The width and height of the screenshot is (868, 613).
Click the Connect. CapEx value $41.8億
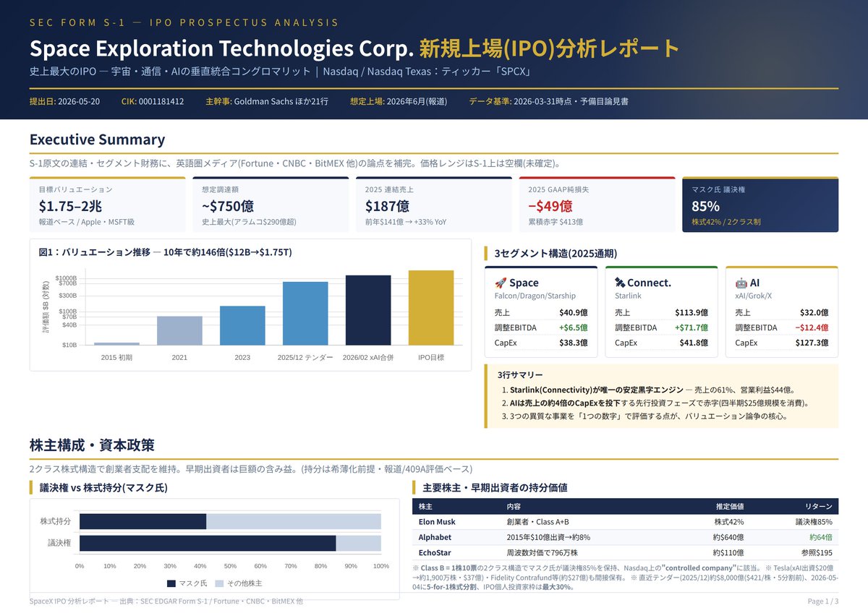click(x=694, y=343)
